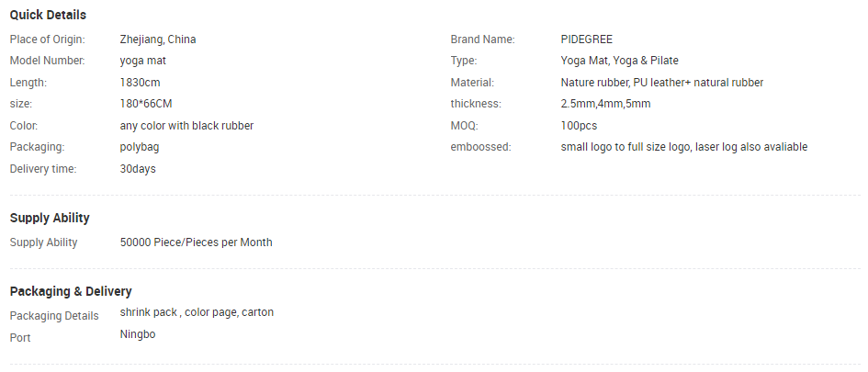Select the shrink pack, color page, carton text
Screen dimensions: 868x372
(x=197, y=312)
